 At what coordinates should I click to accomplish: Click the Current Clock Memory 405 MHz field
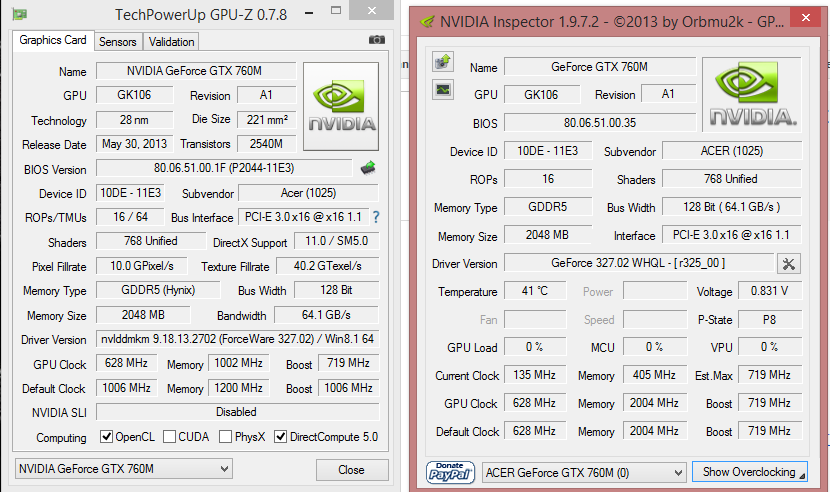(x=655, y=375)
